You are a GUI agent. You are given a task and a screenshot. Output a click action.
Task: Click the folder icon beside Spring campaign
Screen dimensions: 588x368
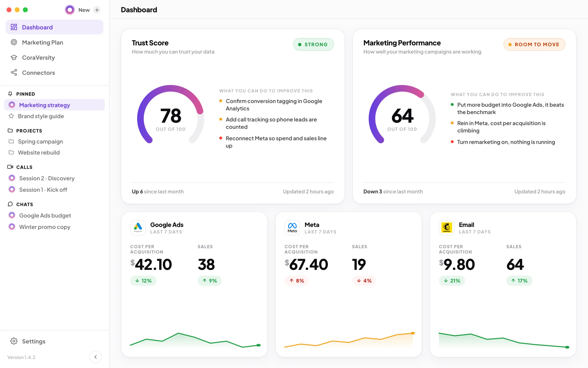click(x=11, y=141)
